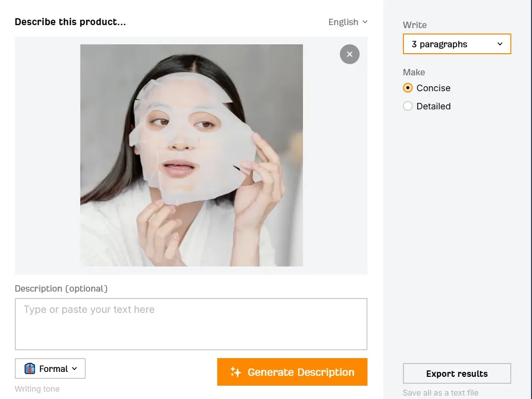Open the Formal writing tone dropdown
532x399 pixels.
[50, 368]
